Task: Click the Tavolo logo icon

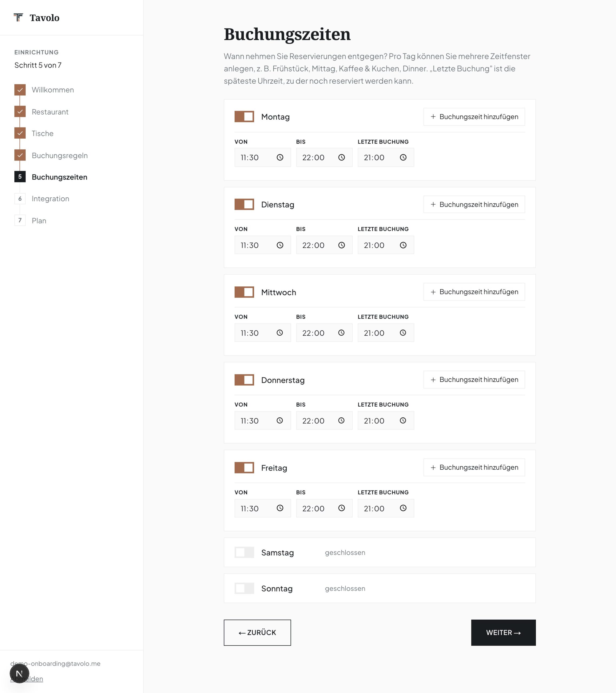Action: click(18, 17)
